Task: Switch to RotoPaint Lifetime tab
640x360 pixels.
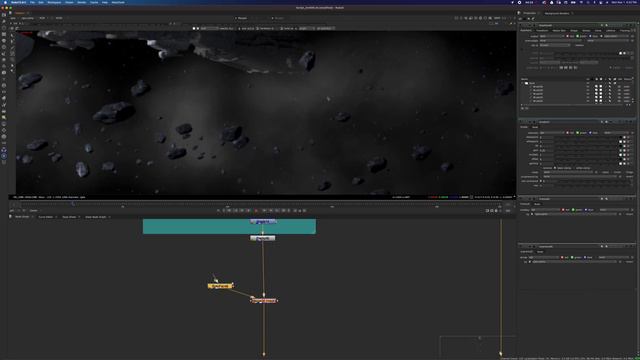Action: coord(610,31)
